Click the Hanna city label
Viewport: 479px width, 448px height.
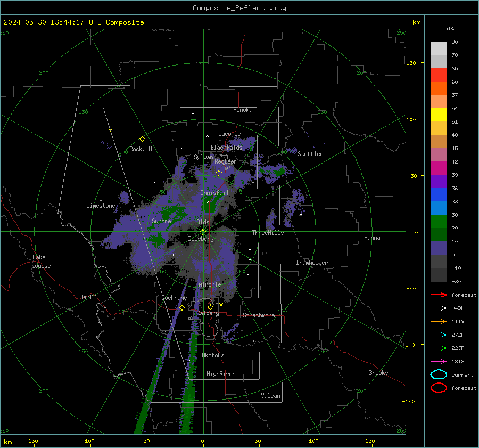tap(372, 238)
